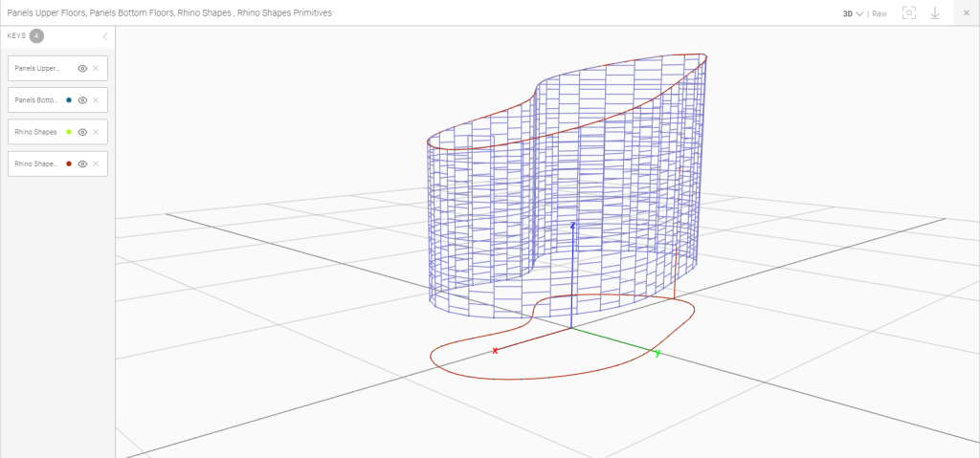The image size is (980, 458).
Task: Toggle the green-dot Rhino Shapes eye icon
Action: tap(82, 132)
